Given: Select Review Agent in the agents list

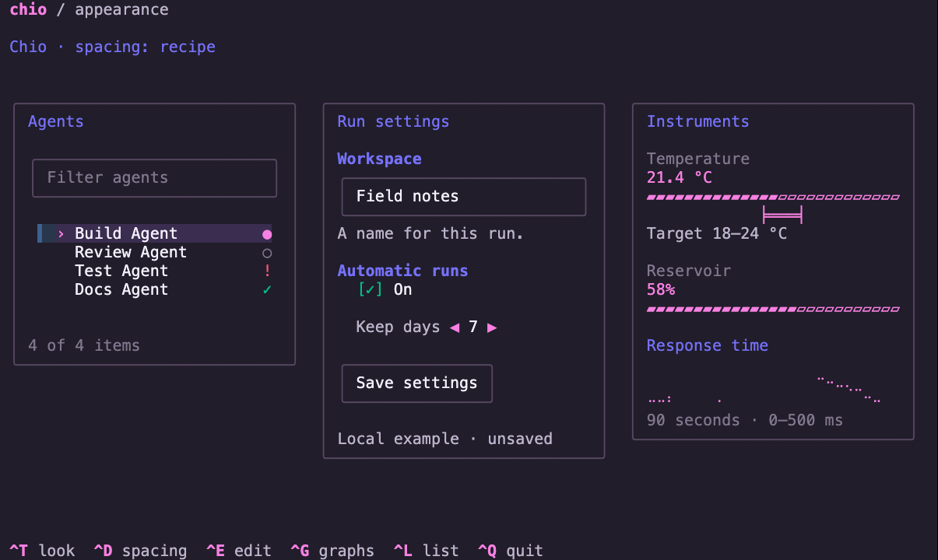Looking at the screenshot, I should 155,252.
